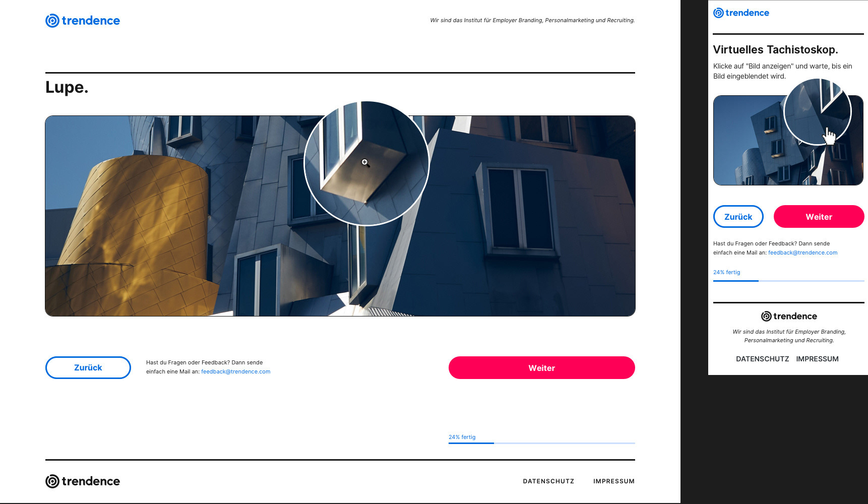This screenshot has width=868, height=504.
Task: Open DATENSCHUTZ link in the mobile footer
Action: point(763,359)
